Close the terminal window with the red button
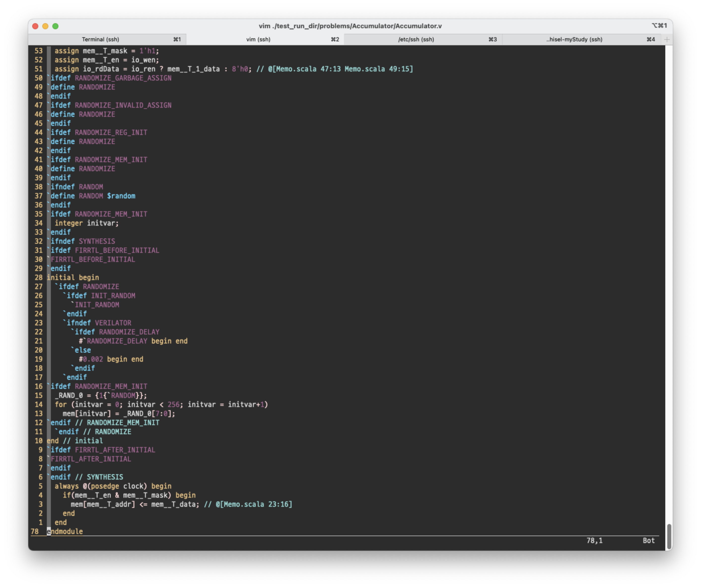Image resolution: width=701 pixels, height=588 pixels. point(36,26)
